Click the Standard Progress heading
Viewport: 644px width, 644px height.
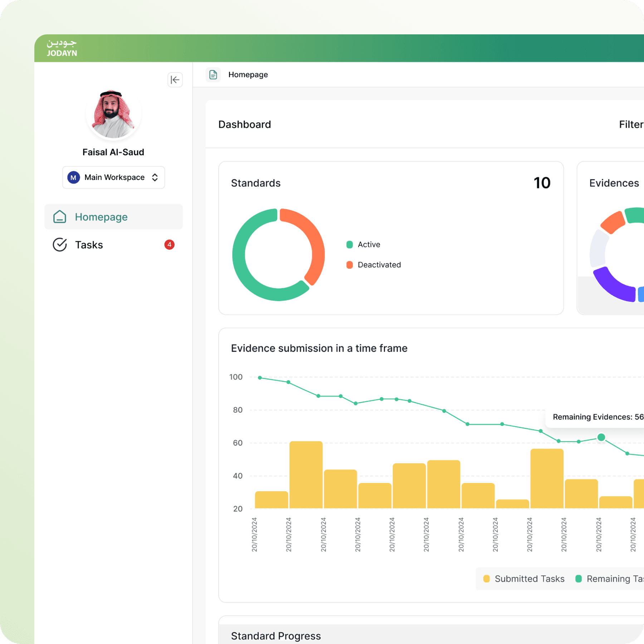(275, 636)
